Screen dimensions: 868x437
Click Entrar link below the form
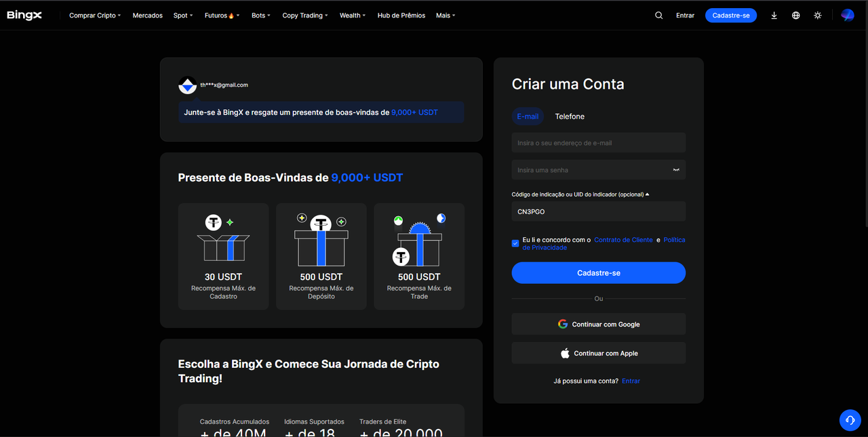point(631,381)
